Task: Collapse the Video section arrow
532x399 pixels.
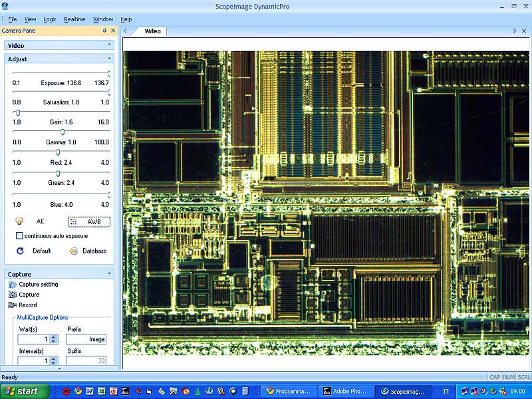Action: click(109, 45)
